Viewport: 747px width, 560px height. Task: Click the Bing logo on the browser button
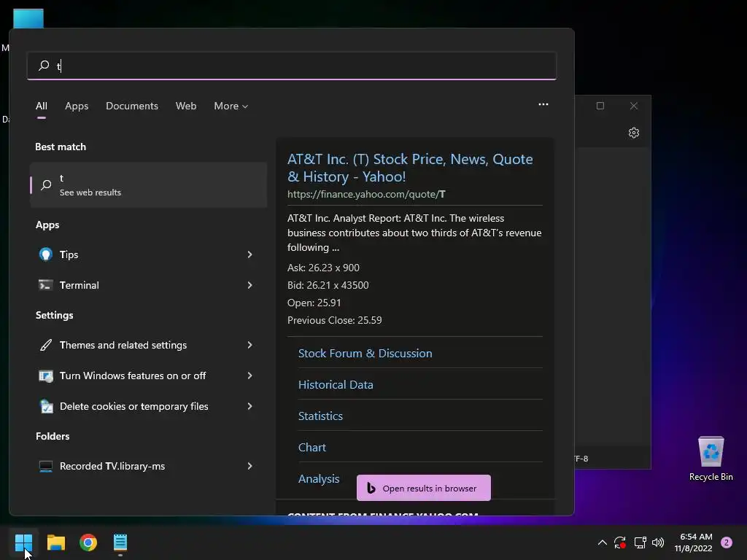point(371,488)
